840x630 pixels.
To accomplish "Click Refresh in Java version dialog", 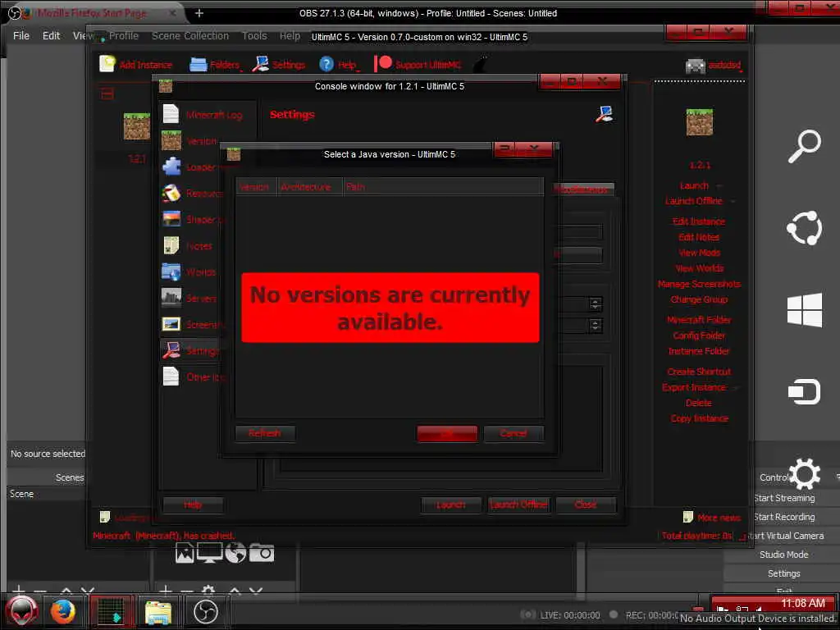I will point(265,433).
